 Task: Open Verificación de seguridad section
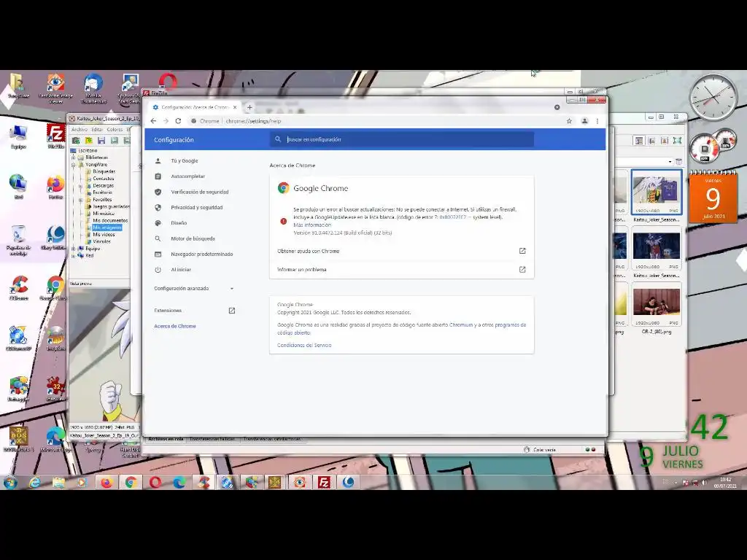click(200, 192)
